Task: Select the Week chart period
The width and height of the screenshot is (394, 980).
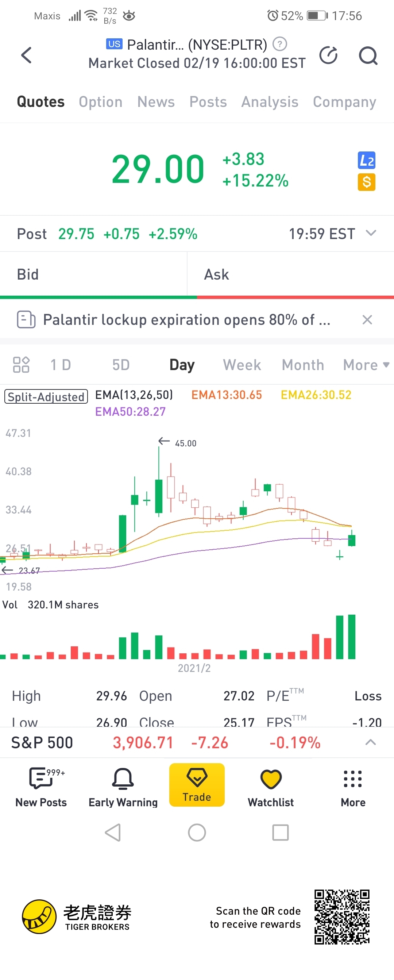Action: coord(242,365)
